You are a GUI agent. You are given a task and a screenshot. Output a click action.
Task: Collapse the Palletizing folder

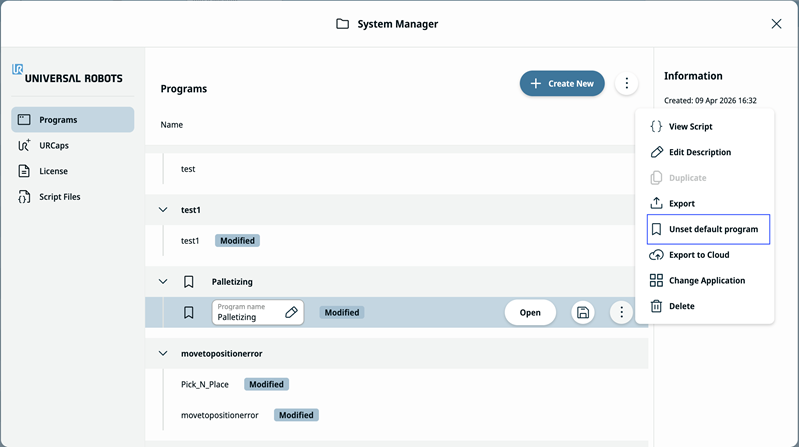click(x=163, y=282)
